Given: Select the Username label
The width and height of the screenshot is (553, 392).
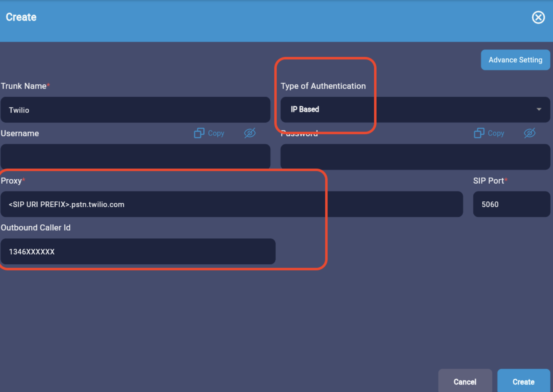Looking at the screenshot, I should pos(20,133).
